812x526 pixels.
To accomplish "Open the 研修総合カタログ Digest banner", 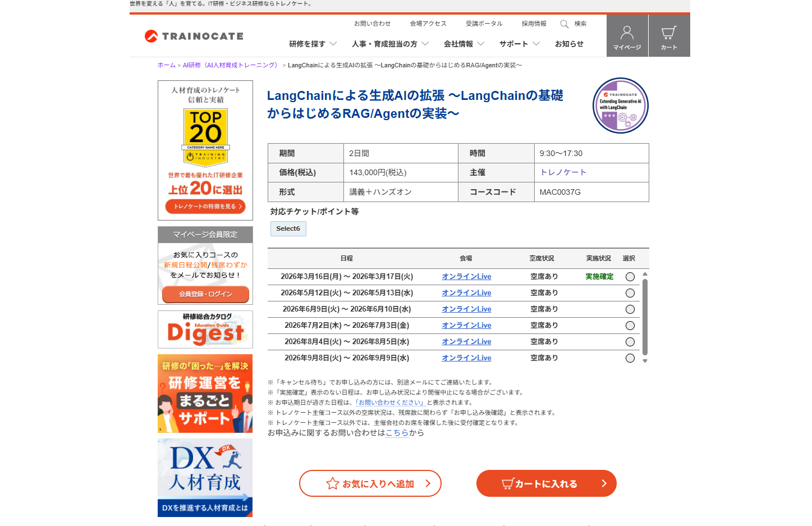I will [205, 330].
